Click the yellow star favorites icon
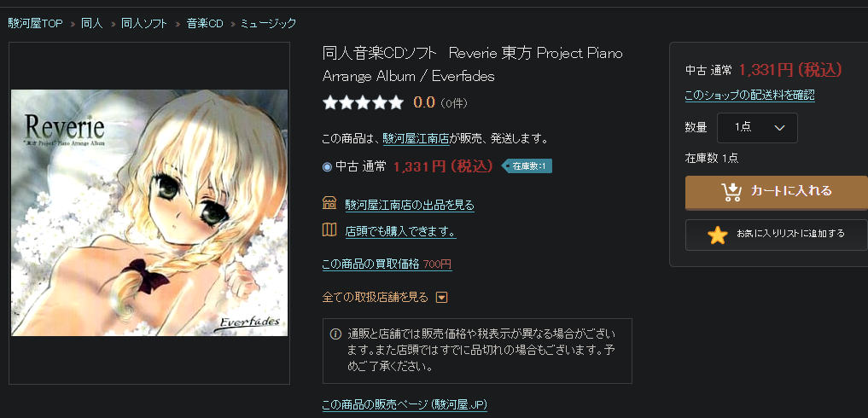868x418 pixels. click(718, 235)
